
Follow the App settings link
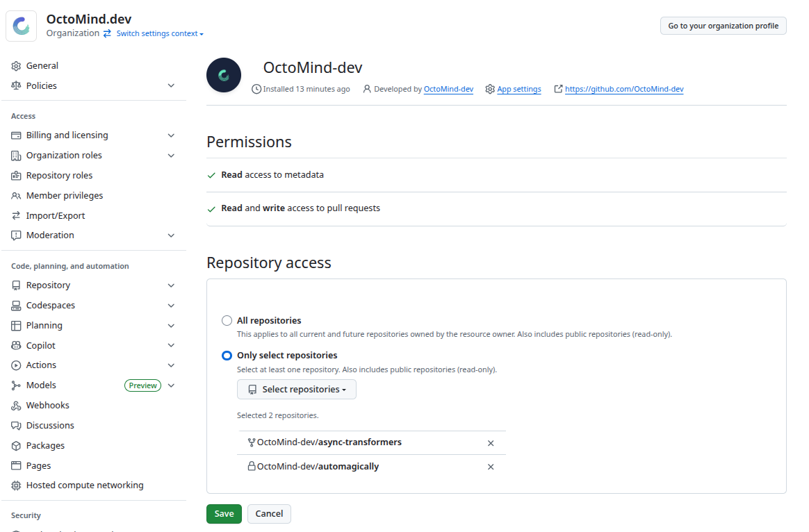[x=519, y=89]
